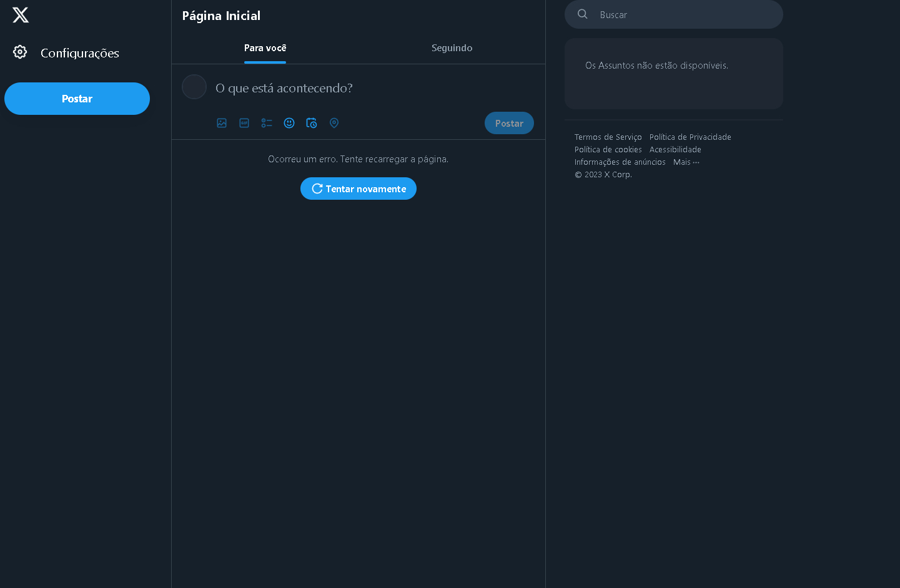Switch to the Seguindo tab
This screenshot has width=900, height=588.
[452, 48]
